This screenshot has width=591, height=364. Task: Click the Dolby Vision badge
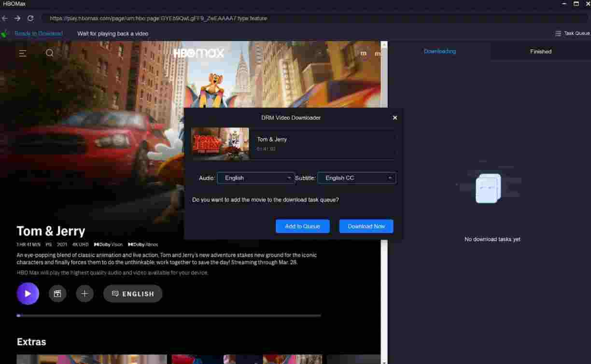pos(108,244)
